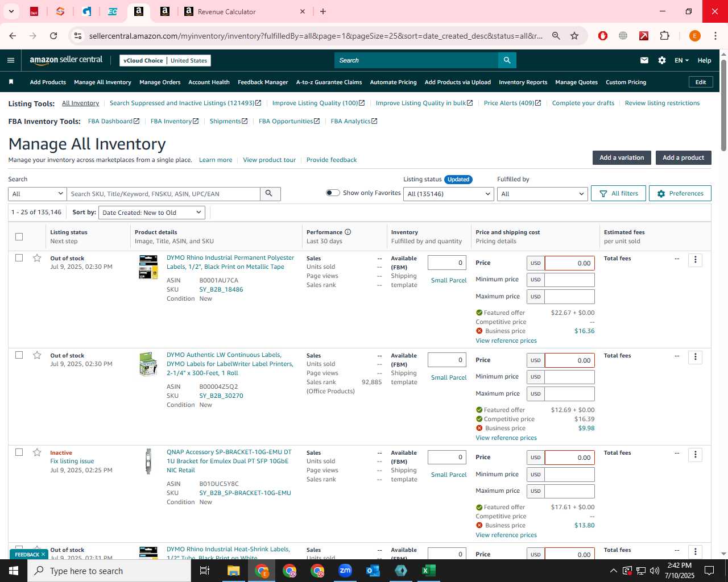This screenshot has height=582, width=728.
Task: Open Inventory Reports menu item
Action: [523, 82]
